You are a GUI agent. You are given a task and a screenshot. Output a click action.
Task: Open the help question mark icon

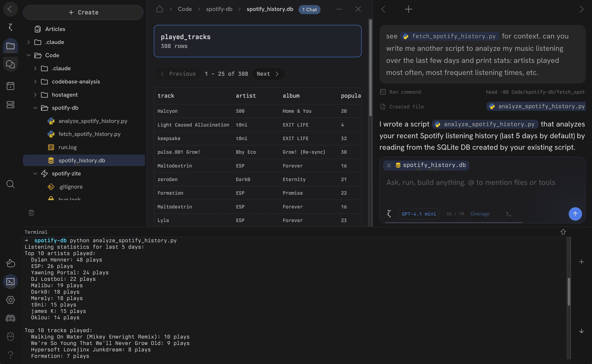click(x=10, y=355)
